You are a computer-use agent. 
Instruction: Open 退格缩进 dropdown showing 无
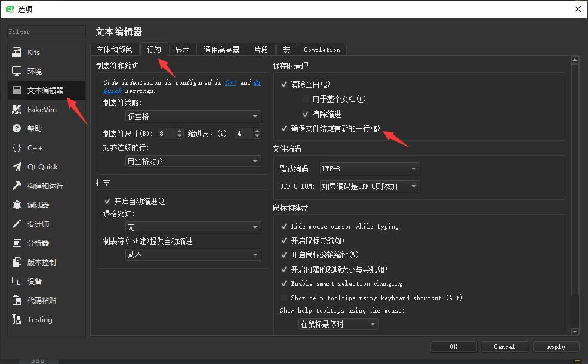tap(193, 227)
